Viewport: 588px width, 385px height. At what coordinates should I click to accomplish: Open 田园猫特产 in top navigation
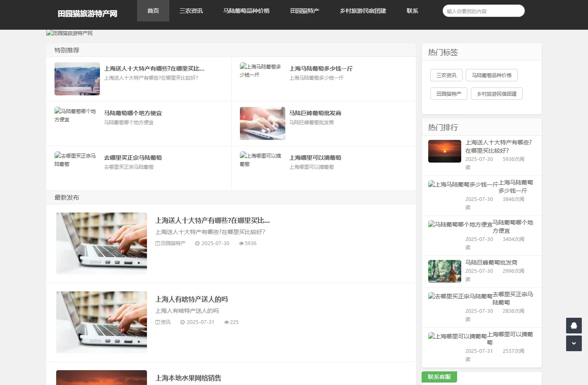click(x=305, y=11)
